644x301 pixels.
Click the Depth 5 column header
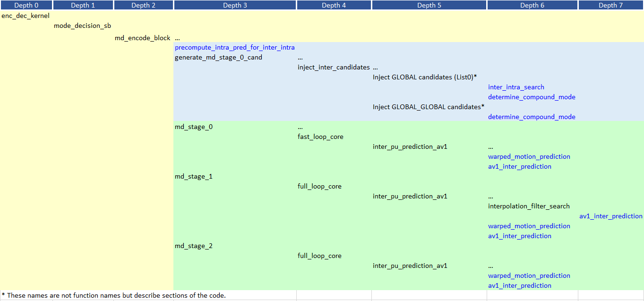click(x=429, y=5)
